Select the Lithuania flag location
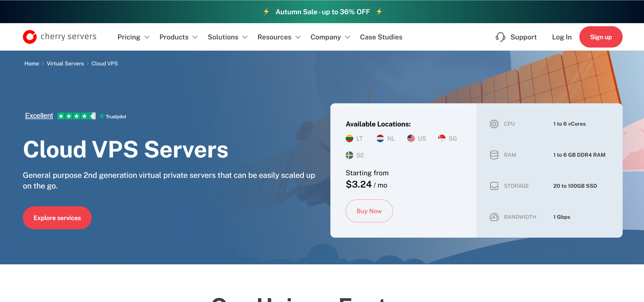644x302 pixels. (x=349, y=138)
